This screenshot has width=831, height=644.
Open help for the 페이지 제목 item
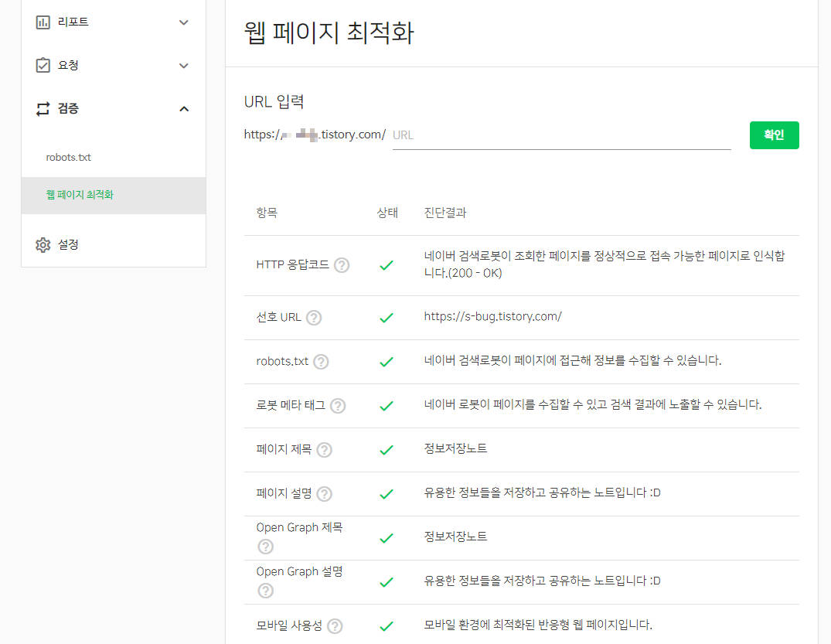(324, 450)
